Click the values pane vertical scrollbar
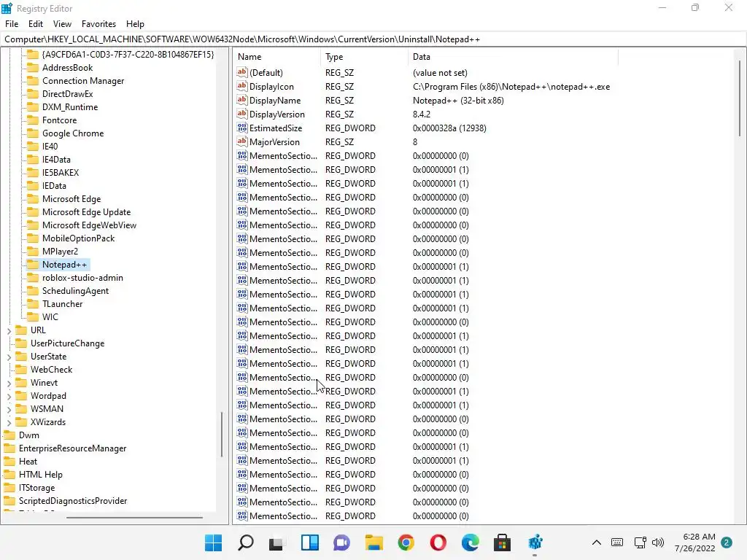 tap(740, 97)
